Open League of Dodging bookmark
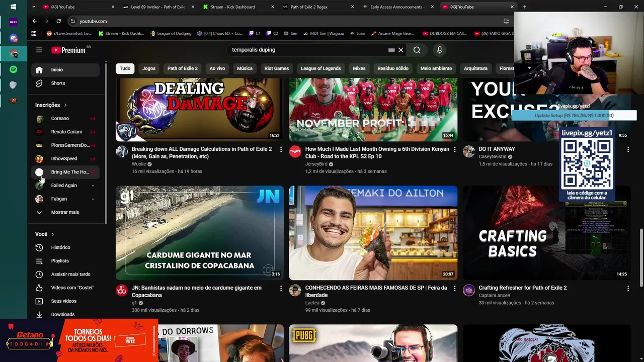This screenshot has width=644, height=362. [x=171, y=34]
